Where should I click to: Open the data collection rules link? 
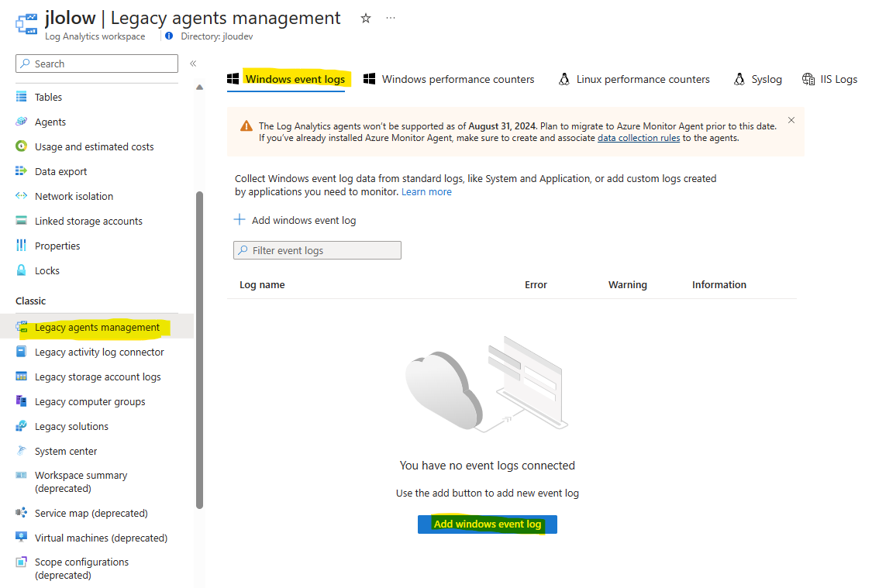[639, 138]
